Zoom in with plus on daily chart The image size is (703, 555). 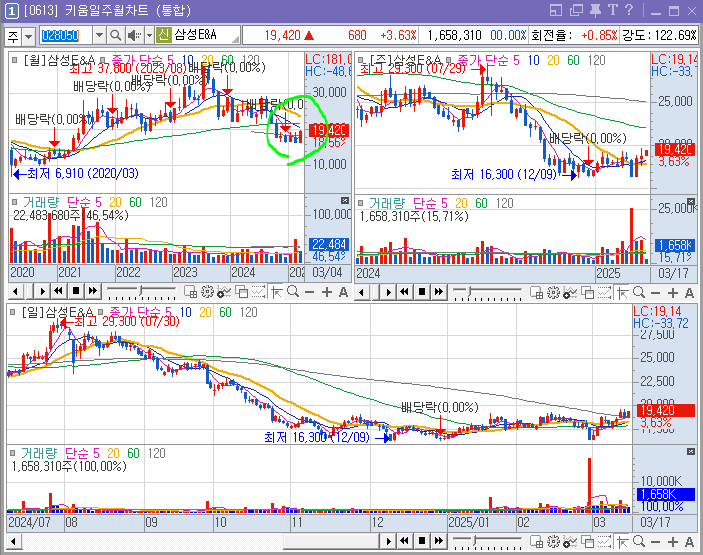673,542
